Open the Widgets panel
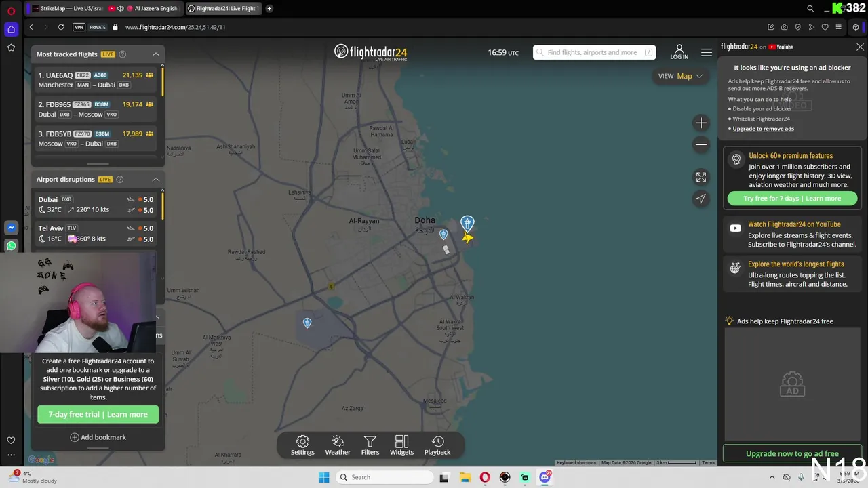 tap(401, 445)
